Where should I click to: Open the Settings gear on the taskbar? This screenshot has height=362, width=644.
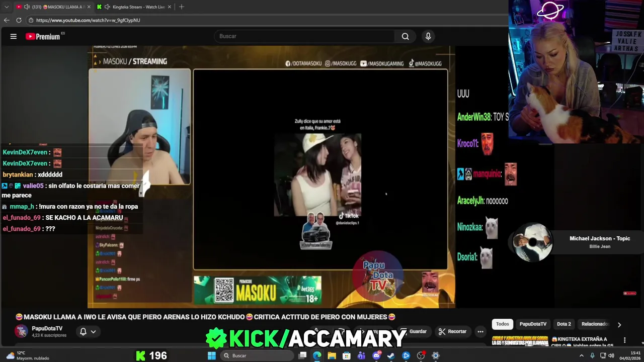coord(436,355)
